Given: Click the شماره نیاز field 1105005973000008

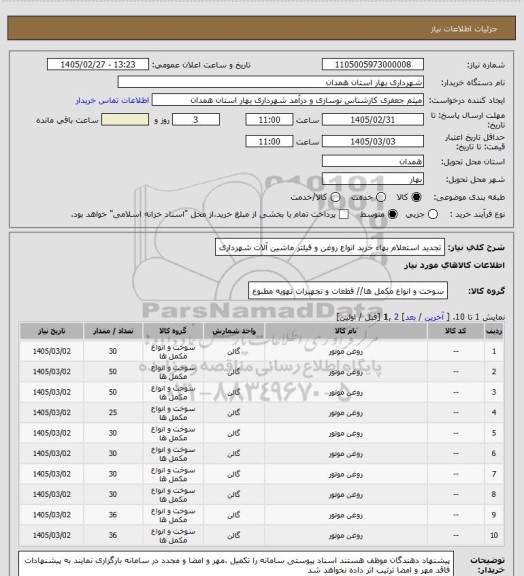Looking at the screenshot, I should click(373, 64).
